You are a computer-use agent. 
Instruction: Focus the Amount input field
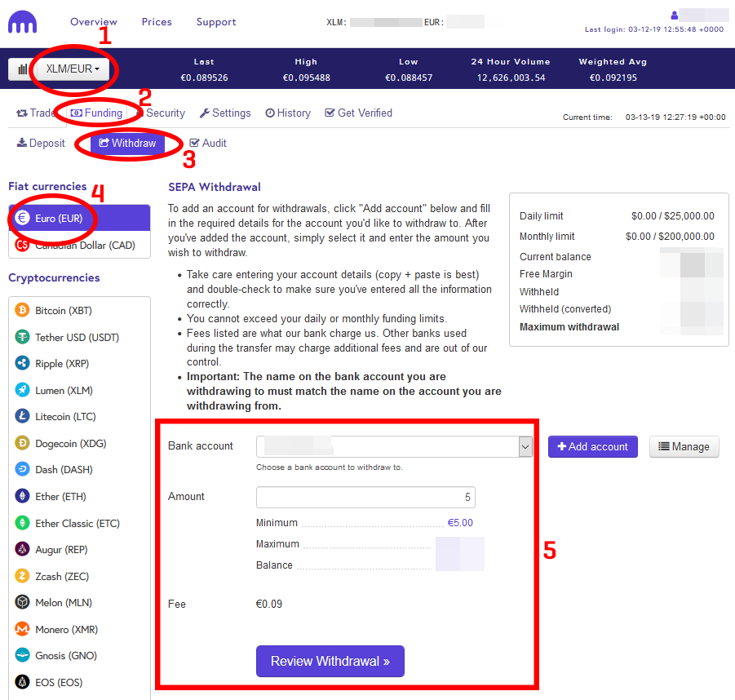coord(365,497)
